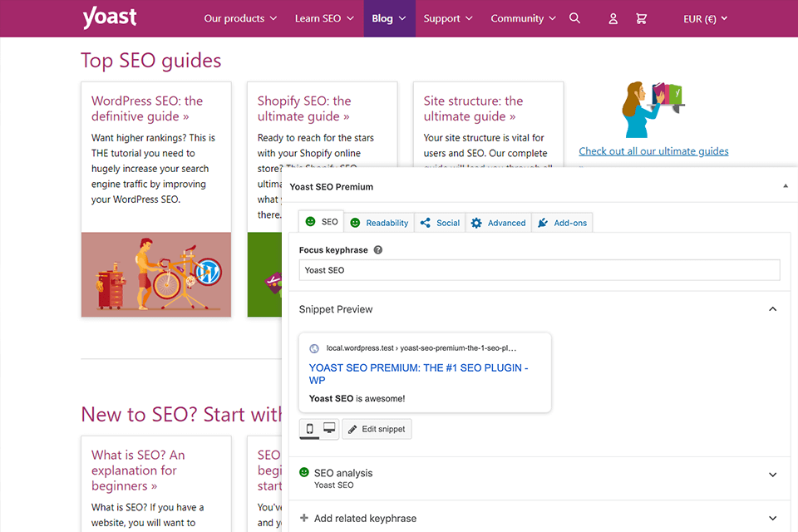Open Check out all our ultimate guides link
Screen dimensions: 798x532
click(653, 151)
